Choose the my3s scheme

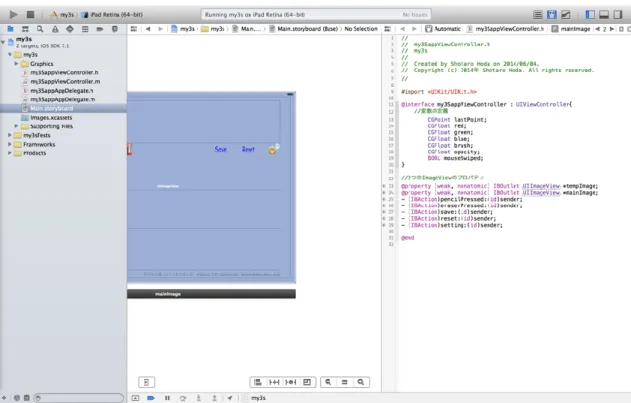coord(63,15)
